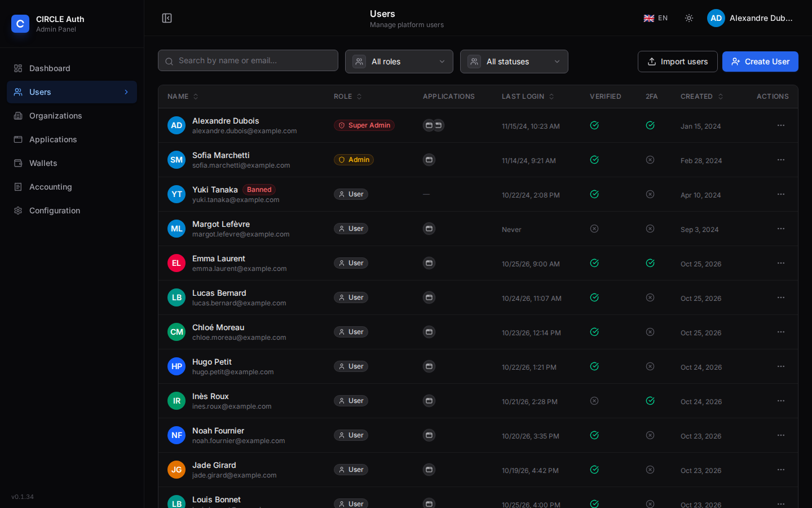Click Emma Laurent's EL avatar
This screenshot has width=812, height=508.
pos(176,263)
